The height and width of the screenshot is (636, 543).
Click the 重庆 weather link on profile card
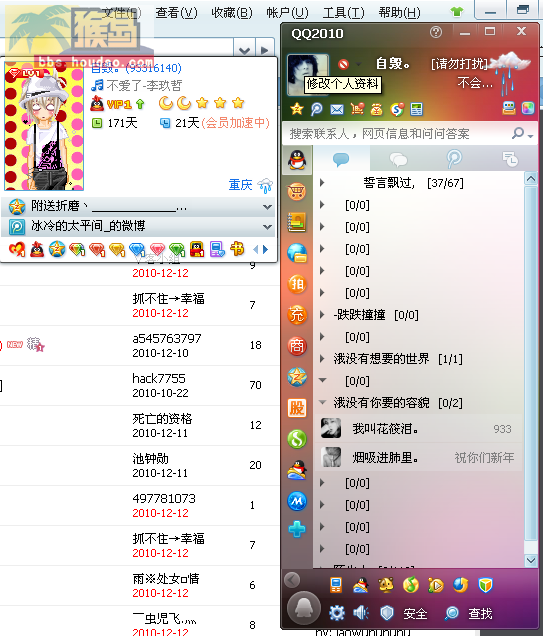240,185
